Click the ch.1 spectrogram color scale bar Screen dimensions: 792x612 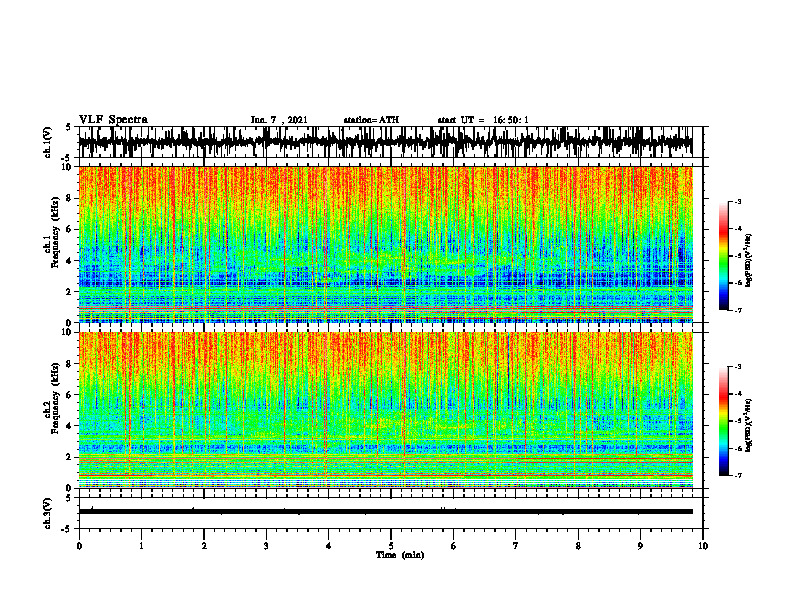click(x=723, y=255)
